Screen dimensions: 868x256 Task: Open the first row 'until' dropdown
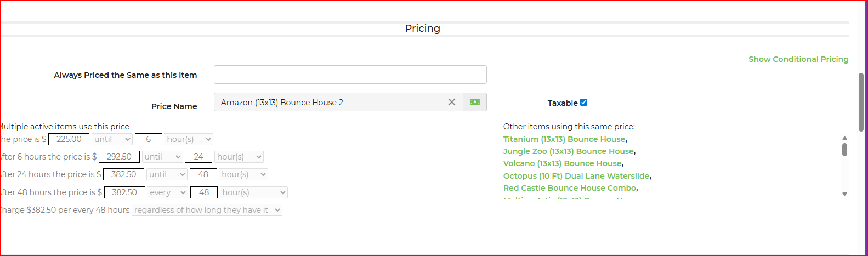112,139
